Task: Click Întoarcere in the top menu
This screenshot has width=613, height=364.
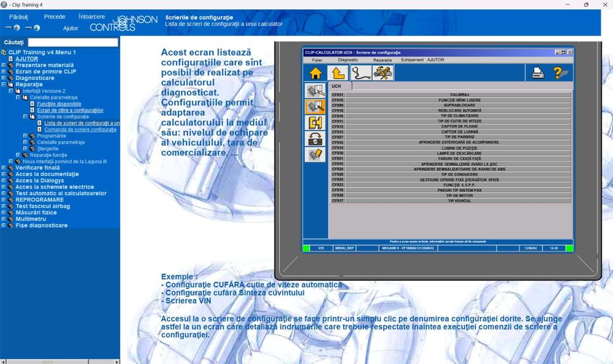Action: point(91,17)
